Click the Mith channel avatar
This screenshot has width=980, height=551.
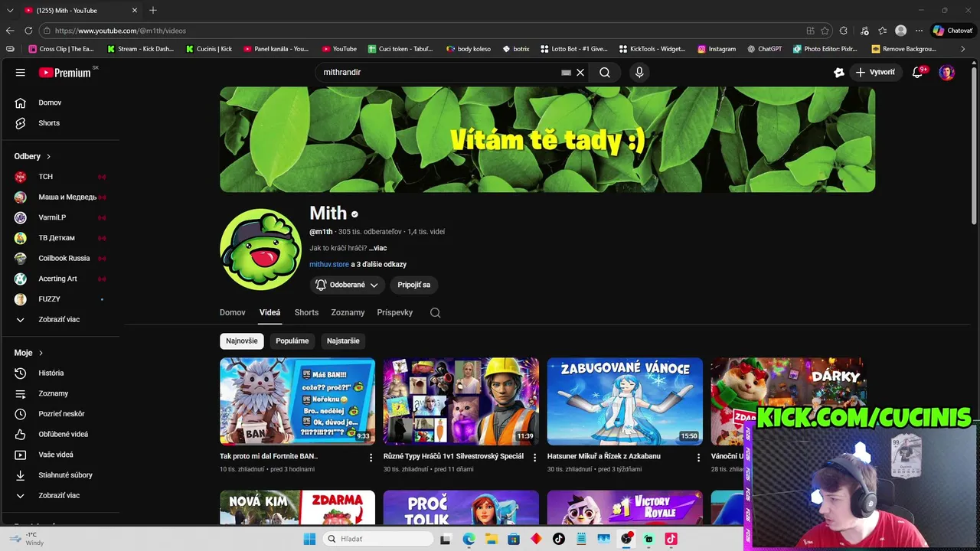coord(260,249)
